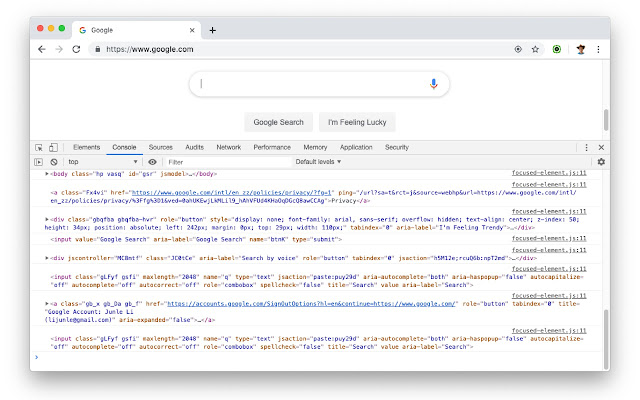Go forward with the browser forward arrow

click(x=59, y=49)
